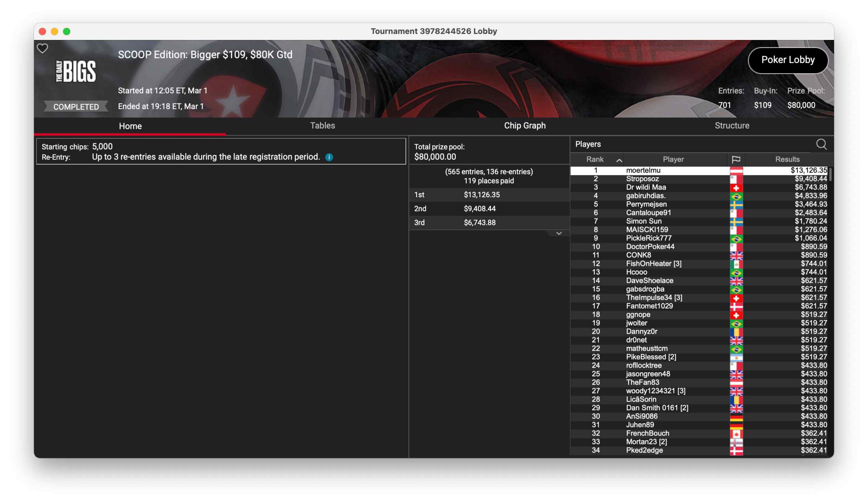Open the Chip Graph tab
Image resolution: width=868 pixels, height=503 pixels.
click(x=525, y=125)
